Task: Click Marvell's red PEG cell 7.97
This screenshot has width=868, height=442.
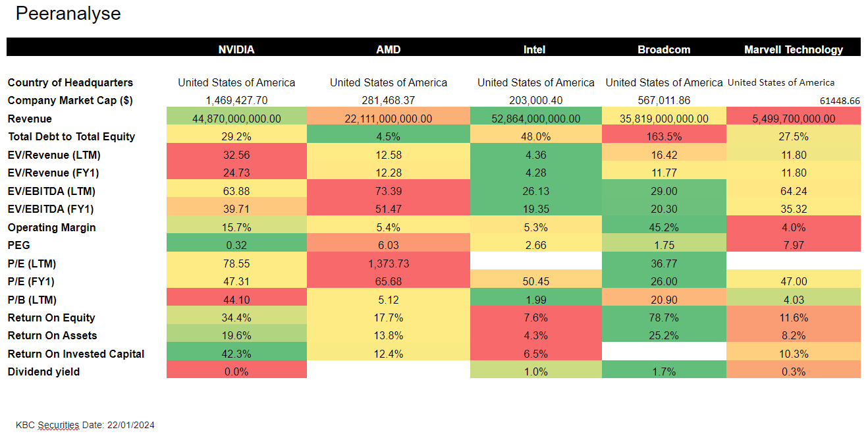Action: coord(793,245)
